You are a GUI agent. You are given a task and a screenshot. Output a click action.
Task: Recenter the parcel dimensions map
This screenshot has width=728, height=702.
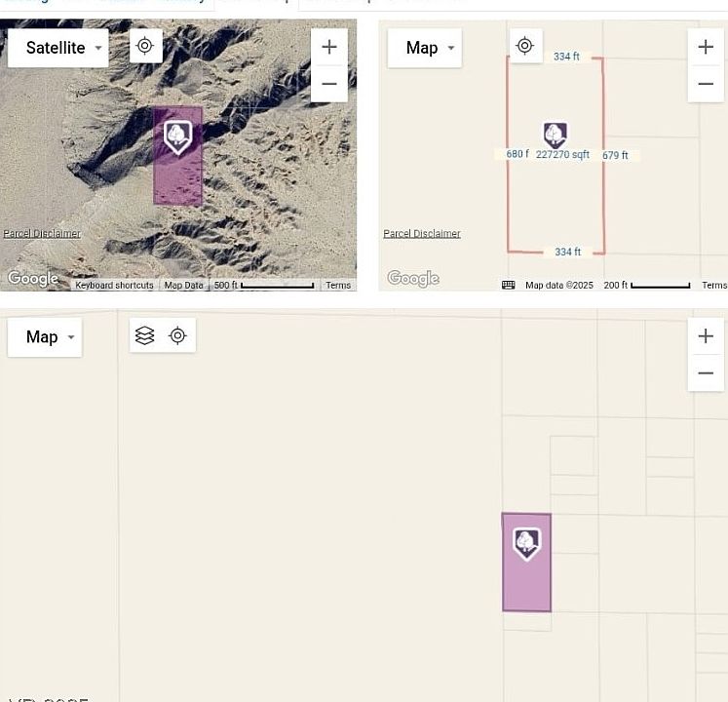(525, 46)
